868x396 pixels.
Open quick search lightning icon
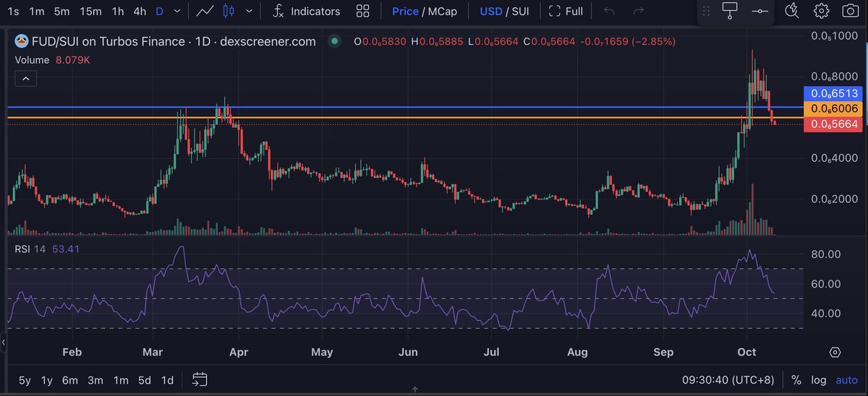[x=792, y=10]
